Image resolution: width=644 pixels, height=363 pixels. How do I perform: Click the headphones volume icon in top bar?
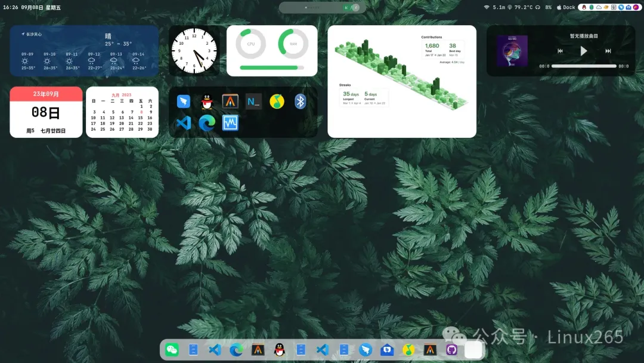click(x=538, y=7)
